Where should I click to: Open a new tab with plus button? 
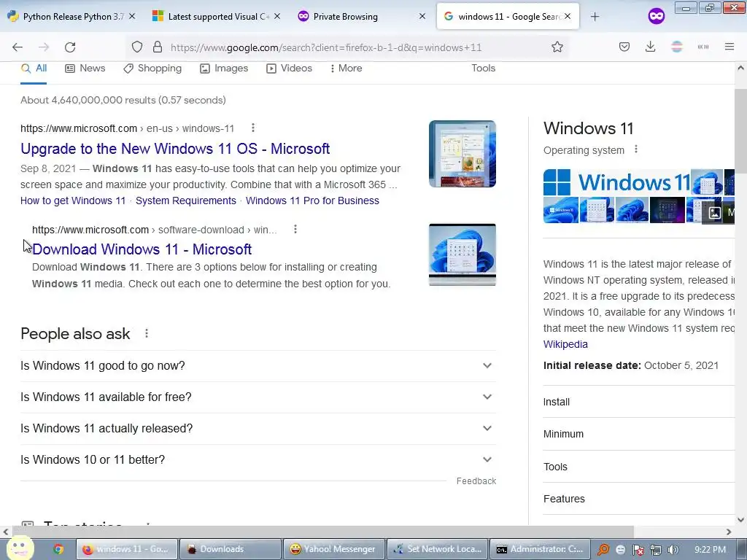(x=595, y=17)
